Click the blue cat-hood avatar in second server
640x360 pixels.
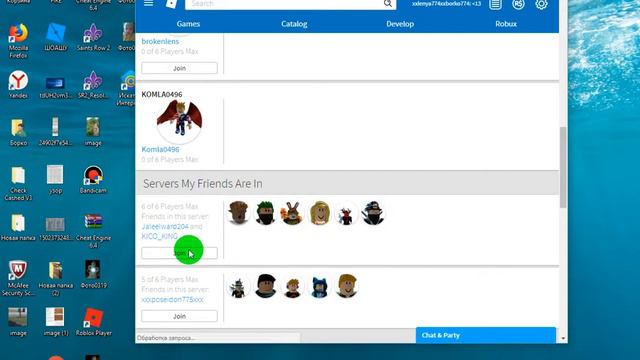[320, 286]
